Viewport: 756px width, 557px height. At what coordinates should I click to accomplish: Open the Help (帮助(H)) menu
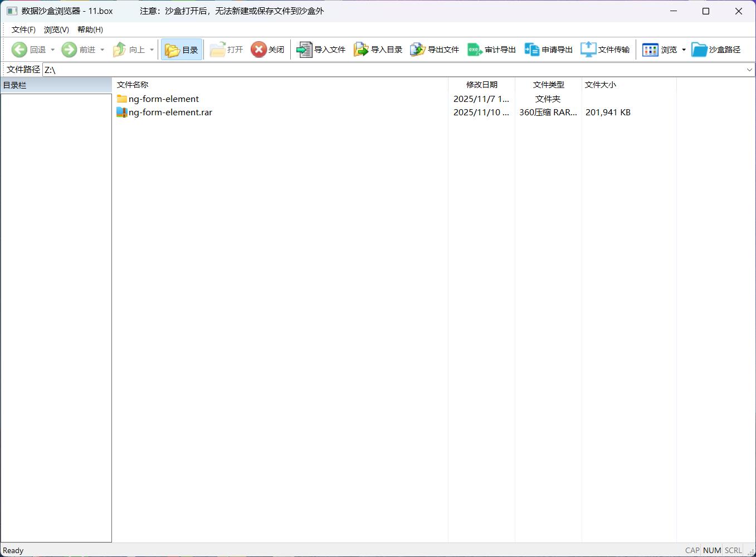click(x=90, y=30)
